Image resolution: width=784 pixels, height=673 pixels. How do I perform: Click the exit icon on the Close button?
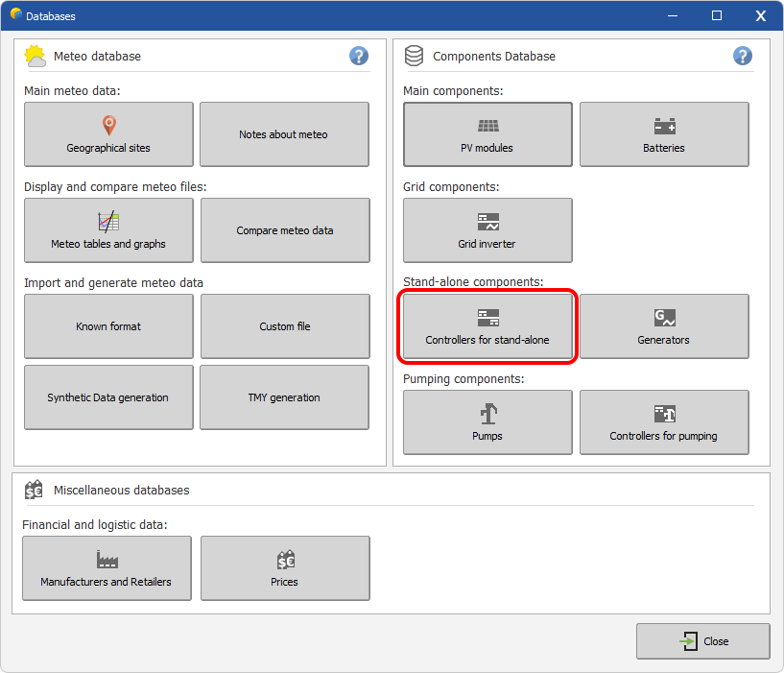point(688,641)
